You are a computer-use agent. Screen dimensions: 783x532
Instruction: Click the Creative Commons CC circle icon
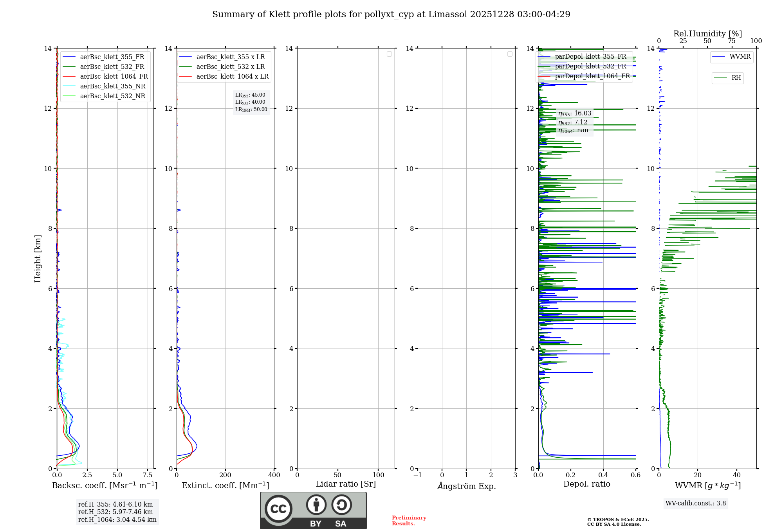point(278,509)
